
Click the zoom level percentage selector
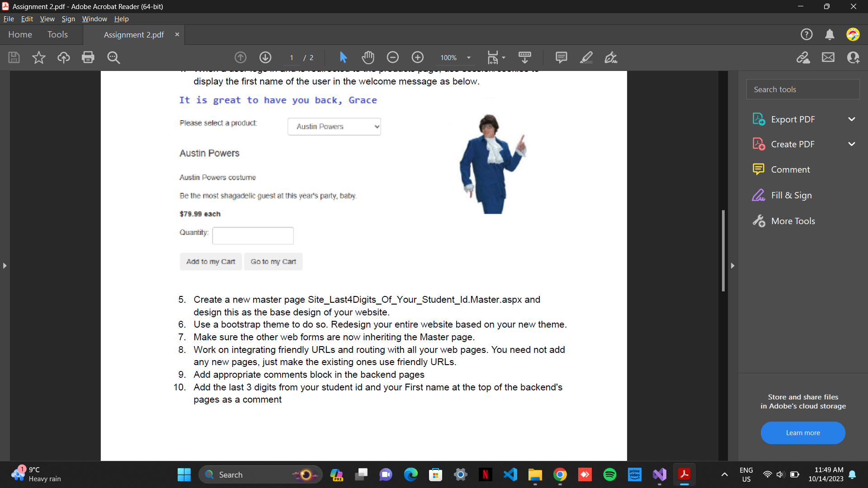453,57
